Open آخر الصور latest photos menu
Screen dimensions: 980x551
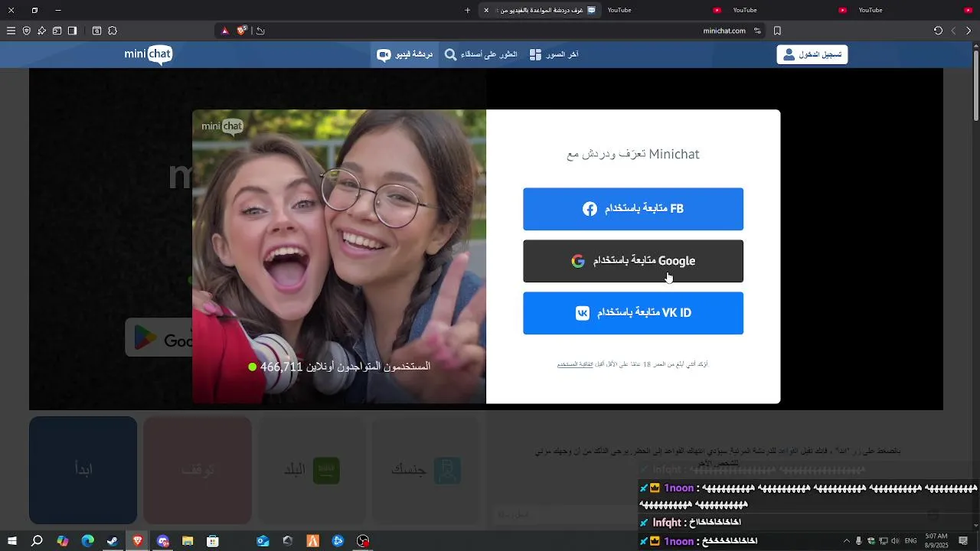tap(554, 54)
